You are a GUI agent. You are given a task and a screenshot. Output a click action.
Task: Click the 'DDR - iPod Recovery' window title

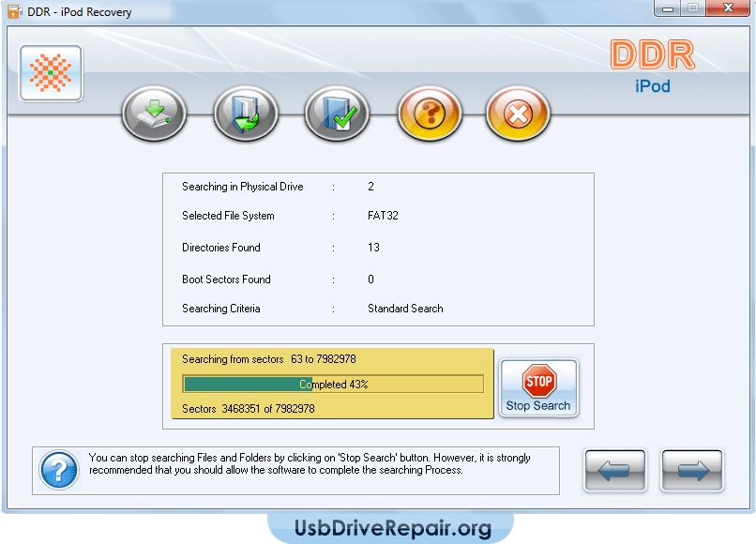click(80, 12)
